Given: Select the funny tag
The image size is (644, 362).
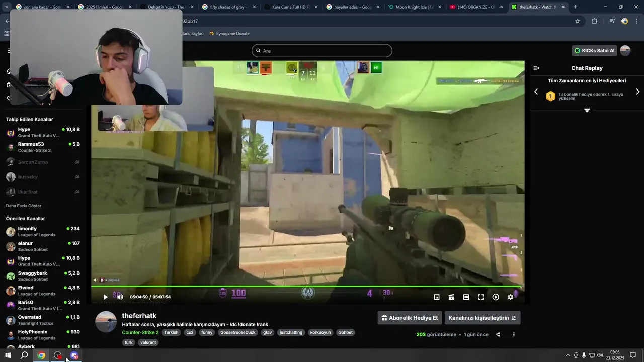Looking at the screenshot, I should click(207, 332).
